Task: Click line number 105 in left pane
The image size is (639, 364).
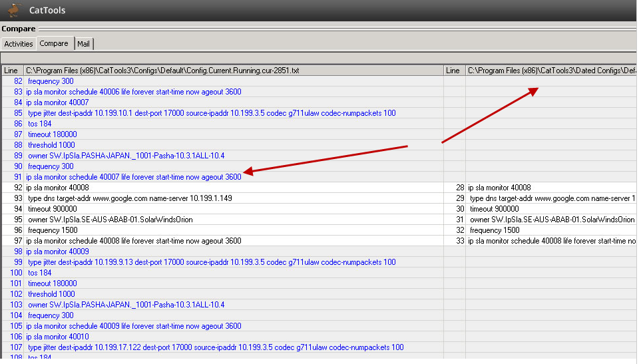Action: tap(16, 325)
